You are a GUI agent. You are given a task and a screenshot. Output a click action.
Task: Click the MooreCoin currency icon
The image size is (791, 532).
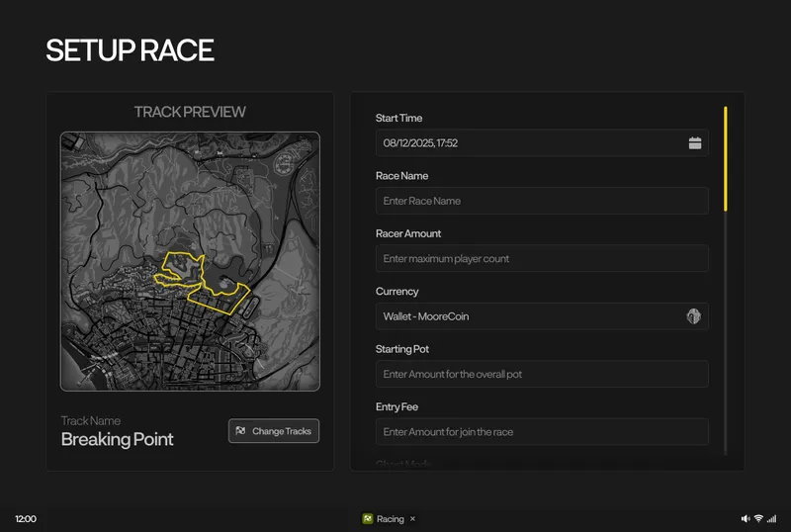coord(694,316)
